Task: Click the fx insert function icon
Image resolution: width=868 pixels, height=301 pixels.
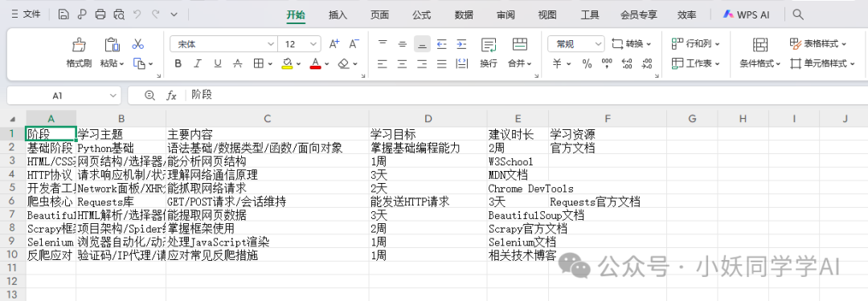Action: (x=172, y=96)
